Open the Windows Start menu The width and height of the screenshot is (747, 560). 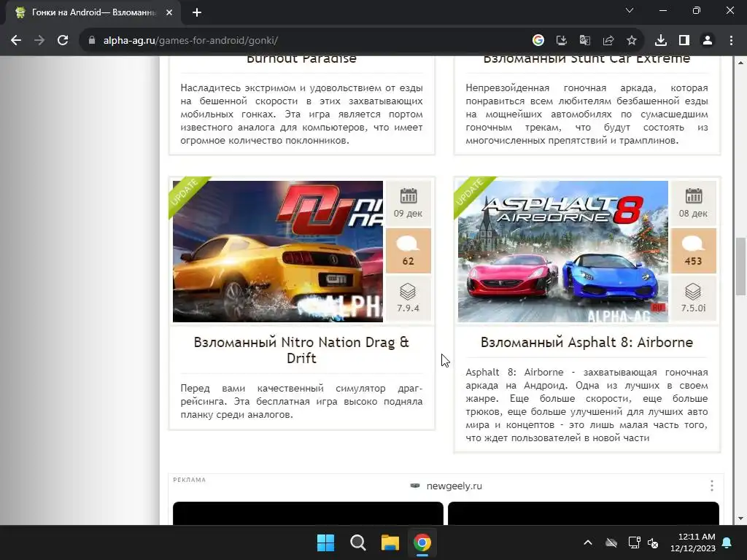coord(326,542)
